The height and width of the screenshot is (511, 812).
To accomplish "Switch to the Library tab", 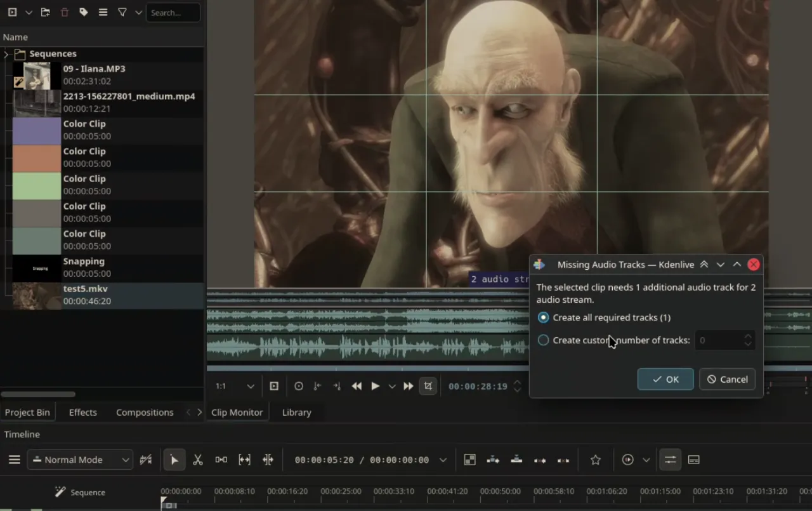I will tap(296, 412).
